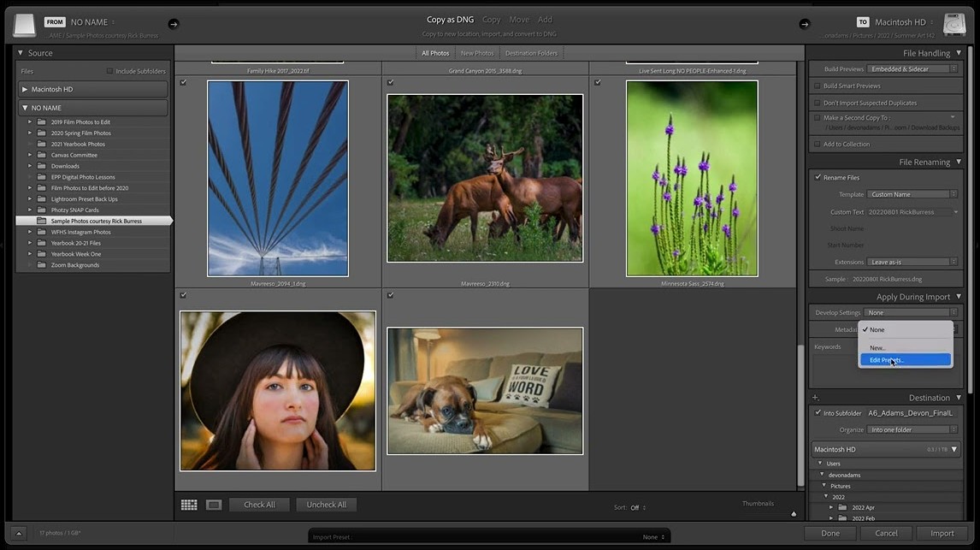980x550 pixels.
Task: Uncheck the deer photo Mavreeso_2310 checkbox
Action: pyautogui.click(x=391, y=82)
